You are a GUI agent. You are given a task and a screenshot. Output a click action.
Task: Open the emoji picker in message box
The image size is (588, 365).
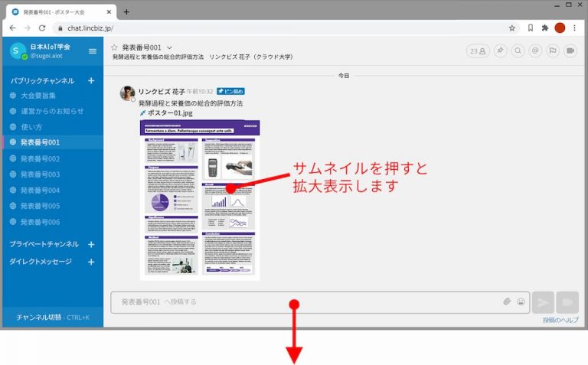click(521, 301)
